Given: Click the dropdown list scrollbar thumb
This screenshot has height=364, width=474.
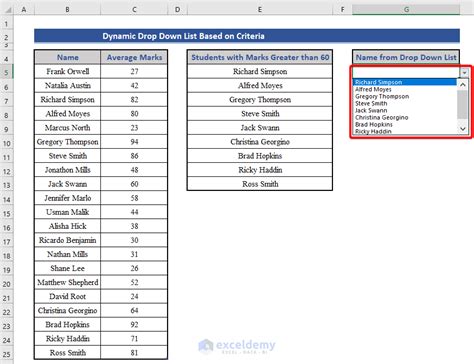Looking at the screenshot, I should tap(463, 104).
